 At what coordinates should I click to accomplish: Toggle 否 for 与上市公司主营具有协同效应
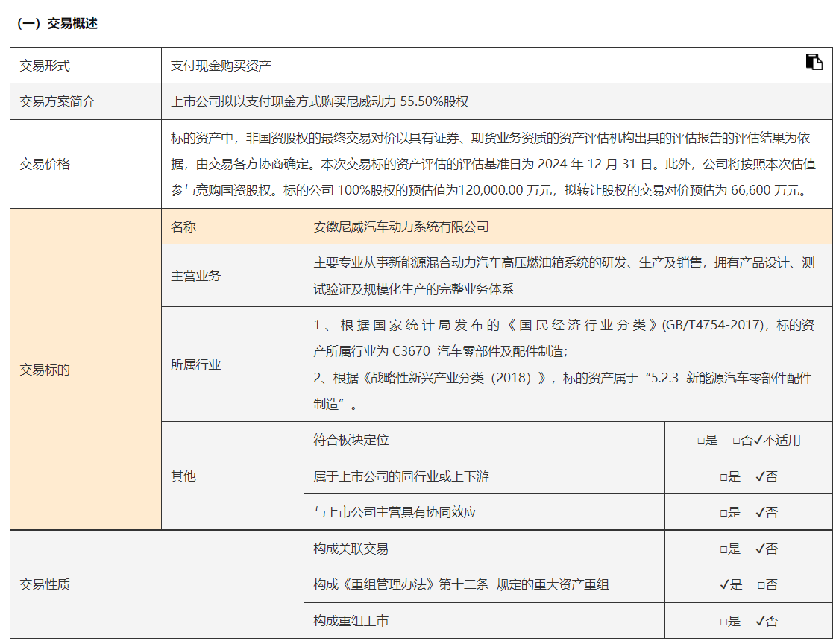coord(760,512)
